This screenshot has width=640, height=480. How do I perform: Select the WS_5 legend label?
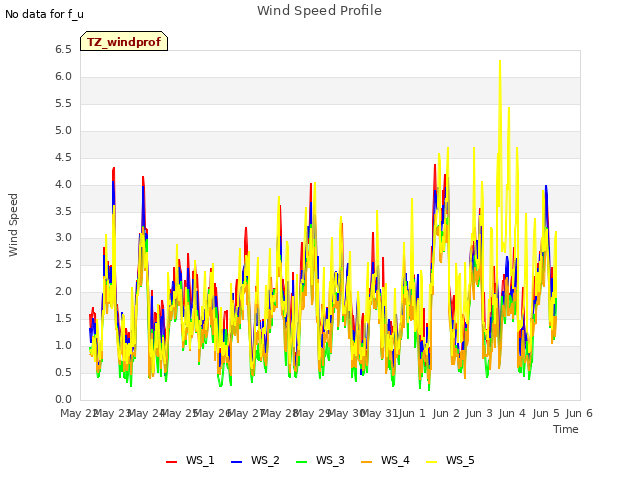(x=460, y=460)
